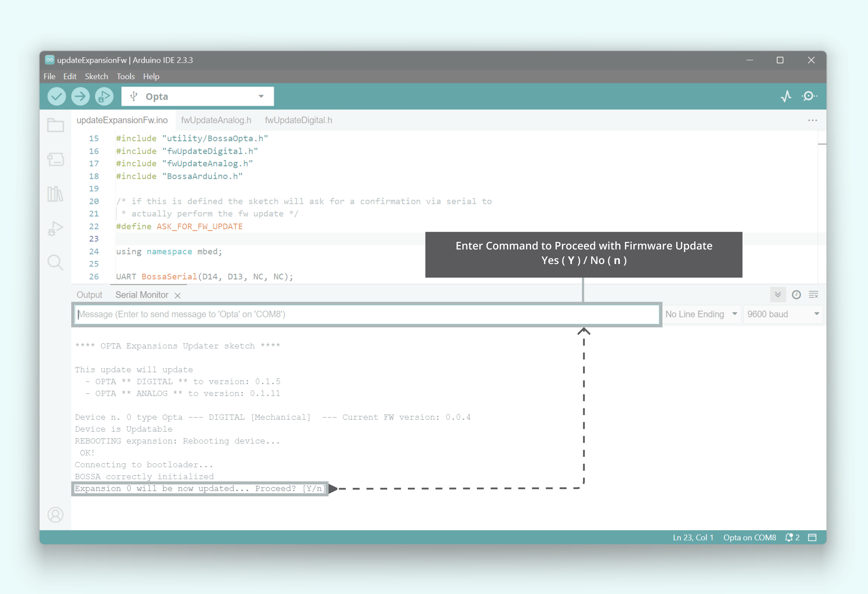Change the 9600 baud rate dropdown
Screen dimensions: 868x594
(783, 314)
